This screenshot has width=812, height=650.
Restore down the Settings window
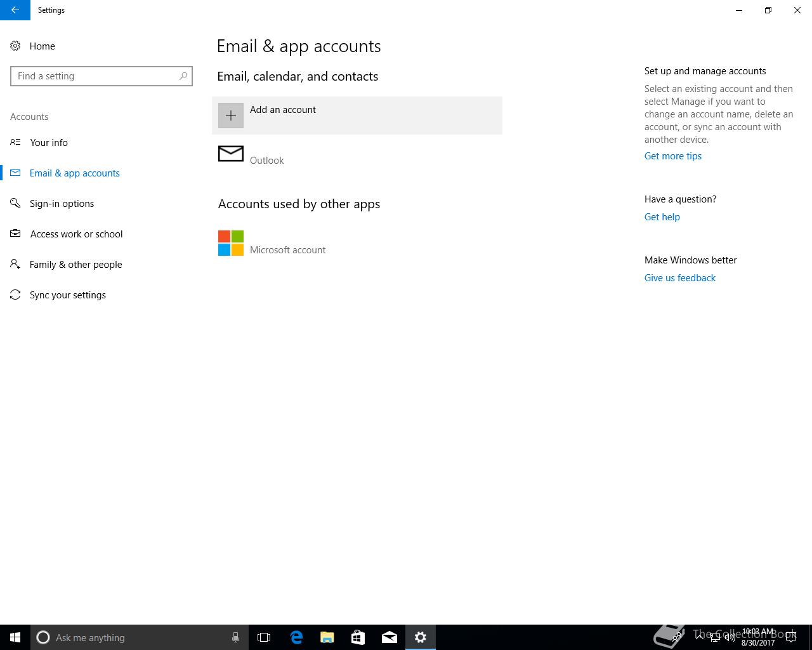point(768,10)
